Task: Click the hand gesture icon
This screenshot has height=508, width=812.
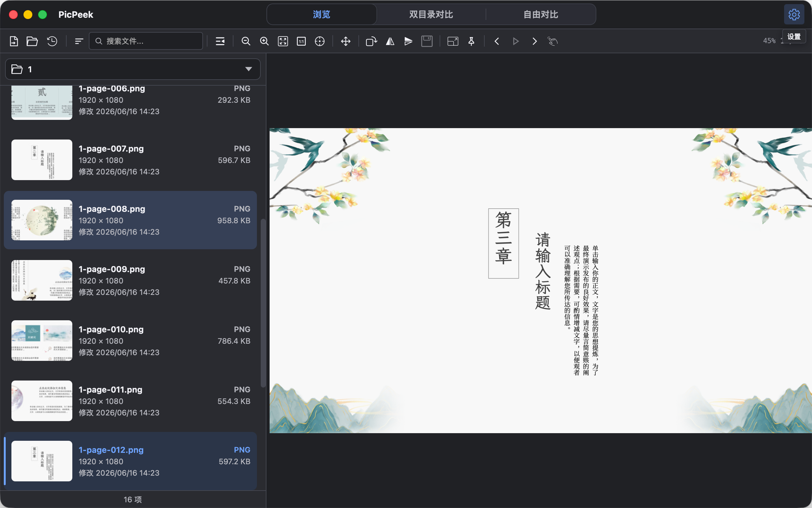Action: [x=553, y=41]
